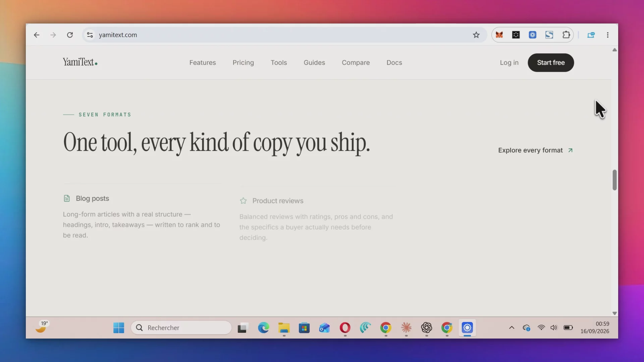Open File Explorer from the taskbar
This screenshot has width=644, height=362.
(284, 328)
